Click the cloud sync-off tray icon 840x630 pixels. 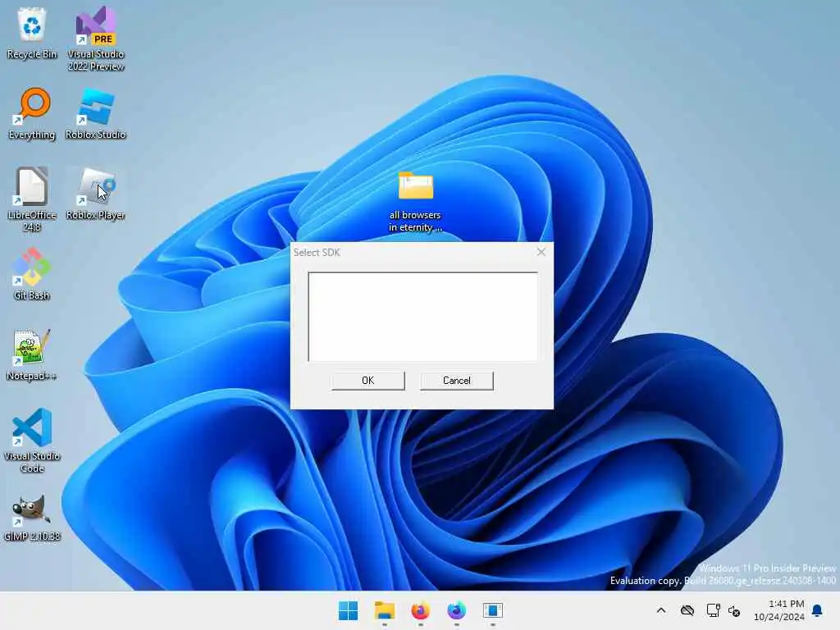[x=687, y=610]
